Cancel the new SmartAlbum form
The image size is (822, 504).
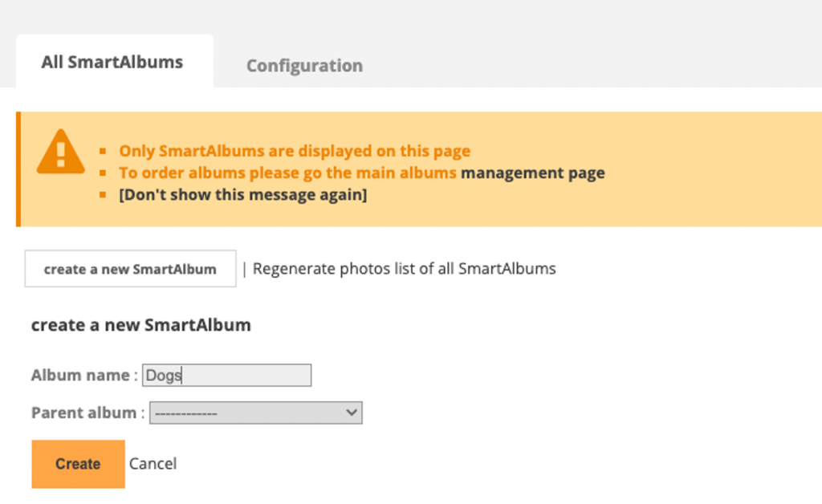tap(153, 463)
